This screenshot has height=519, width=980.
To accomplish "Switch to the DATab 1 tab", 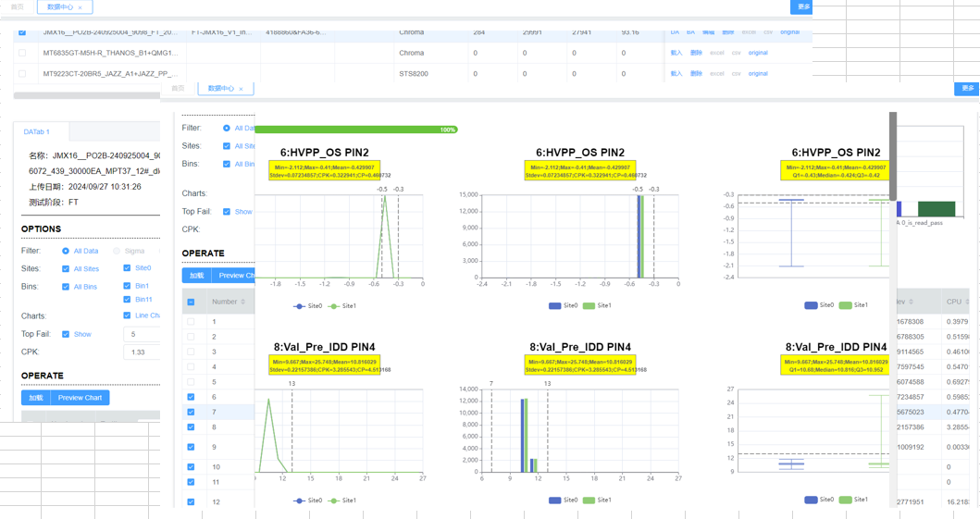I will coord(37,132).
